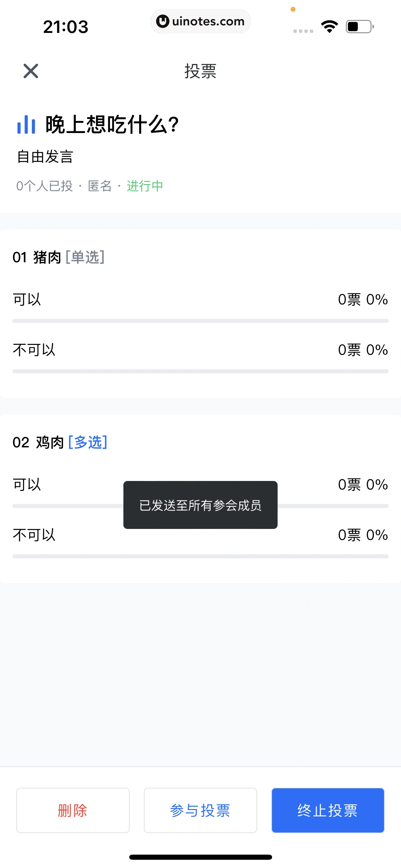
Task: Select 可以 option under 猪肉 question
Action: pyautogui.click(x=27, y=299)
